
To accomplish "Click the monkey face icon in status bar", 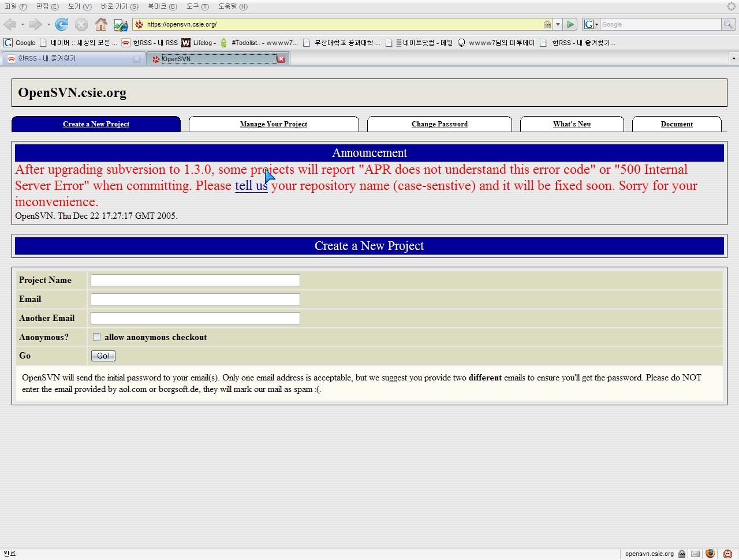I will [x=727, y=554].
